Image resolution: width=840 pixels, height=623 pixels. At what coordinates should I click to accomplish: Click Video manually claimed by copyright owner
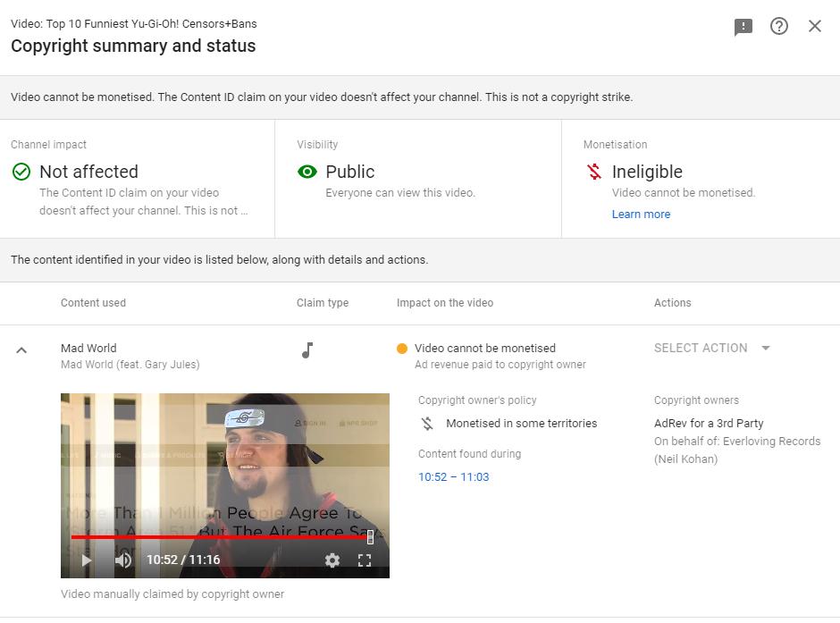pyautogui.click(x=172, y=594)
